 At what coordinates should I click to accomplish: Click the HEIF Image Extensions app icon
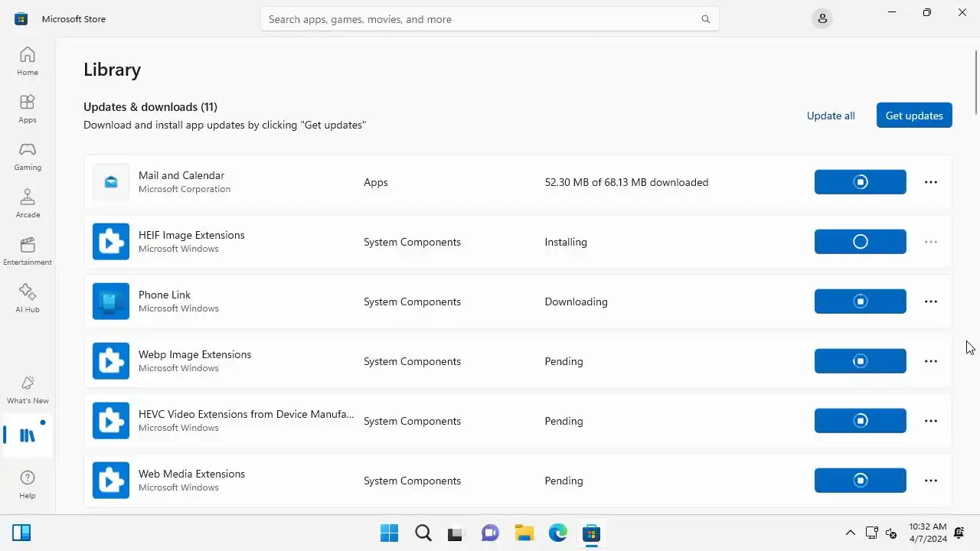pyautogui.click(x=111, y=242)
